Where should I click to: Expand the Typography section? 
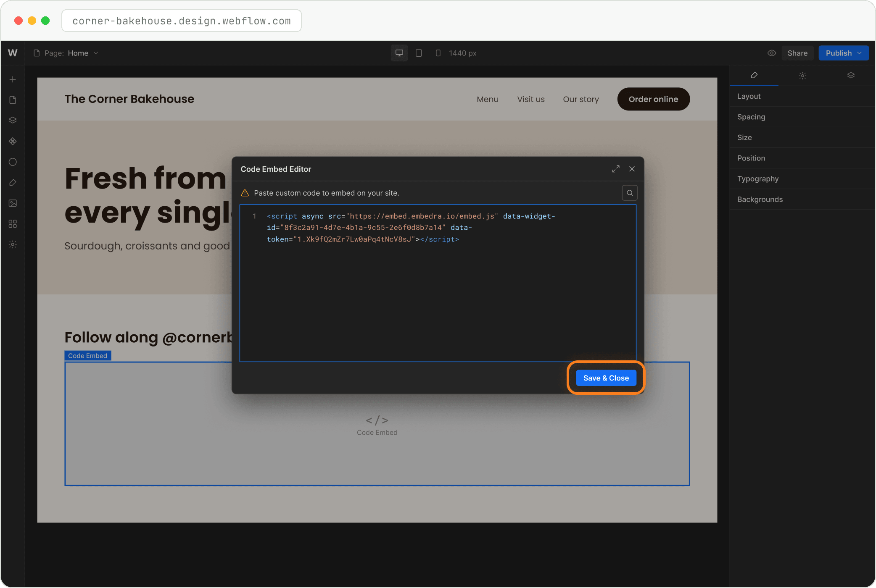tap(802, 178)
